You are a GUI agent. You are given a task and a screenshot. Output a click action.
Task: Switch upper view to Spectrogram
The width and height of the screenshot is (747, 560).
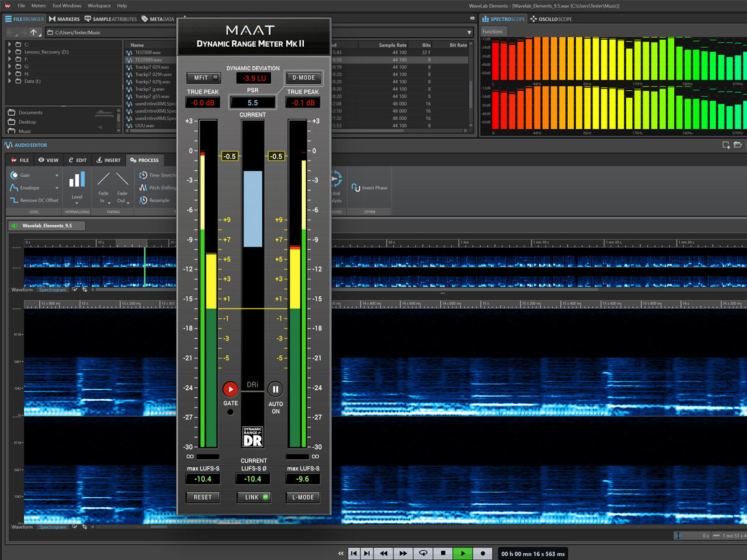pos(52,290)
